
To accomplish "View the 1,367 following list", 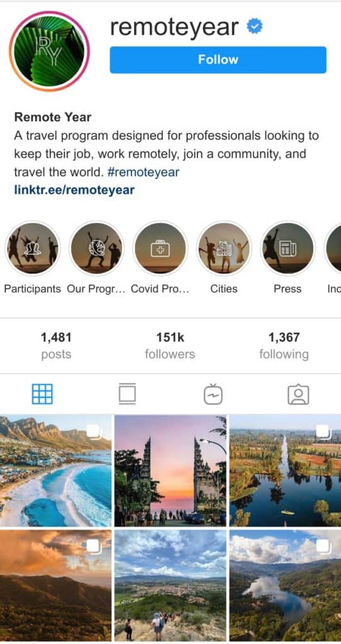I will coord(284,345).
